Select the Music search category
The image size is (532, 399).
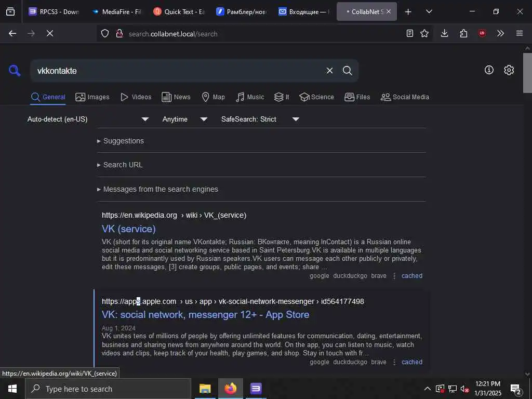(x=250, y=97)
